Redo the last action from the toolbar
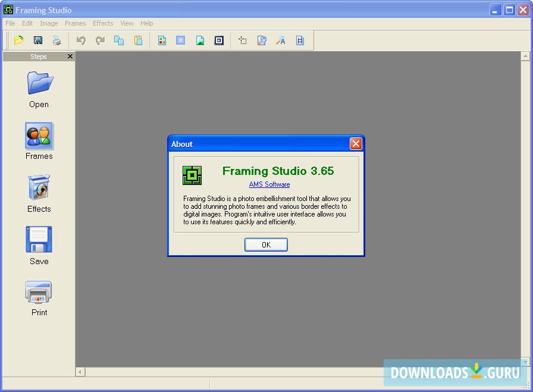Image resolution: width=533 pixels, height=392 pixels. click(x=100, y=40)
